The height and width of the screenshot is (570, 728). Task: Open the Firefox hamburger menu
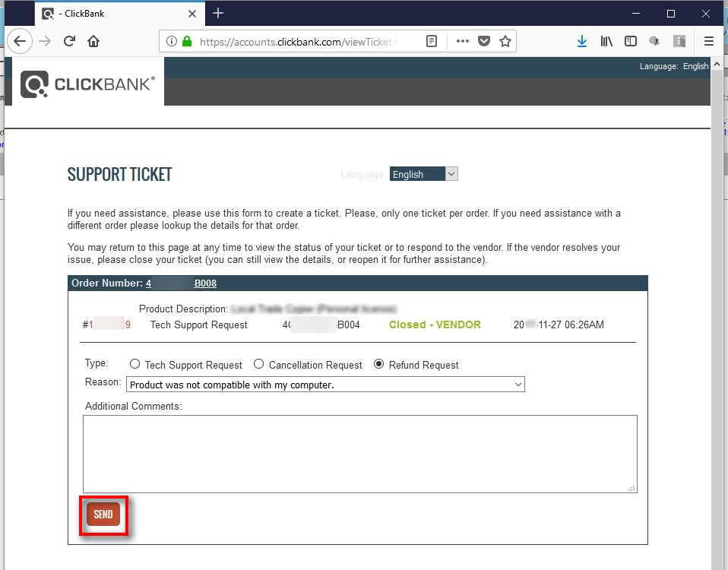(x=708, y=41)
